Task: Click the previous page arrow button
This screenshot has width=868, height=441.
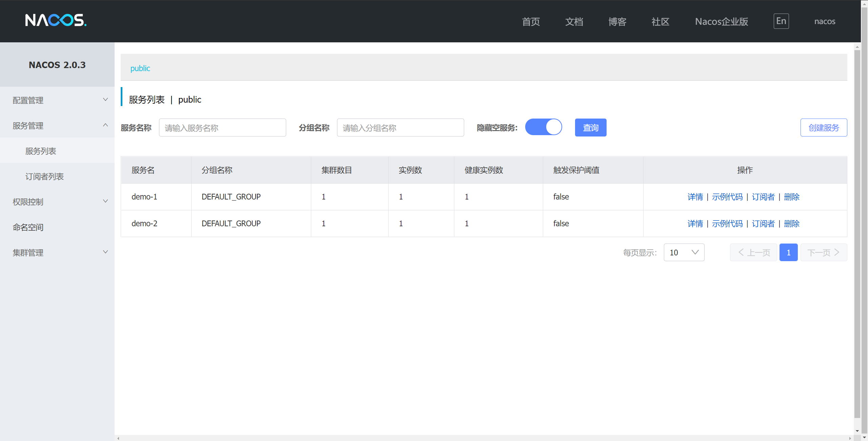Action: click(753, 252)
